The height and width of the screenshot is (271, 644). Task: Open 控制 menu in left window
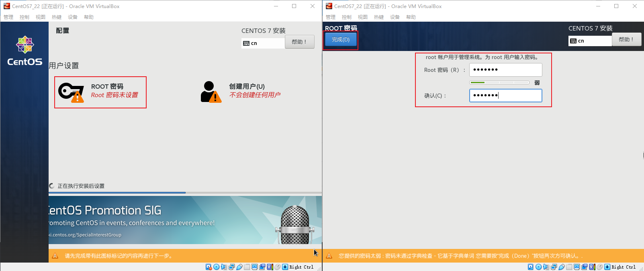pyautogui.click(x=25, y=17)
